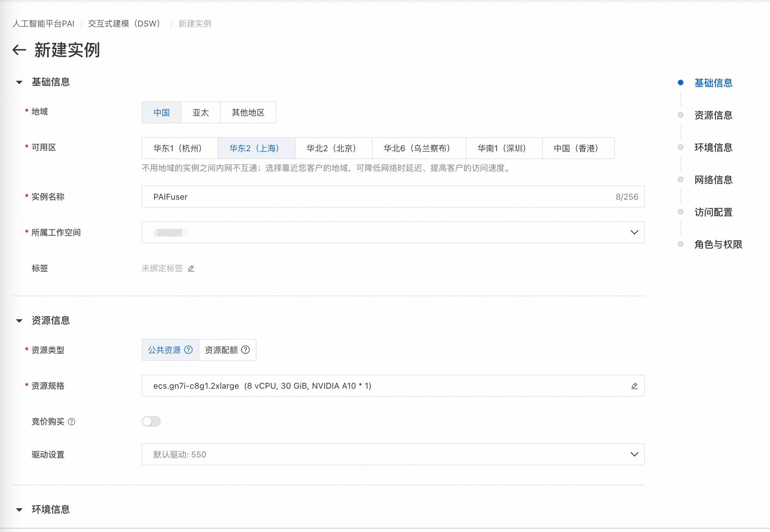The image size is (770, 532).
Task: Choose 华南1（深圳） availability zone
Action: [x=504, y=148]
